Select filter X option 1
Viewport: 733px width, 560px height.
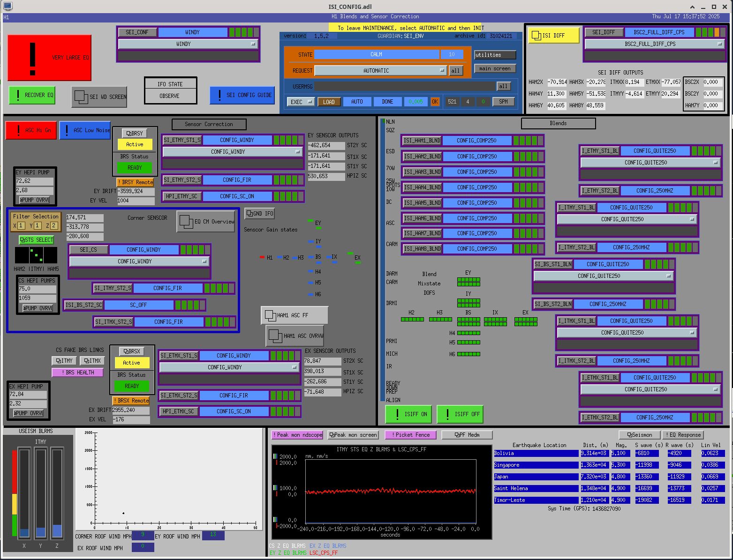[21, 226]
